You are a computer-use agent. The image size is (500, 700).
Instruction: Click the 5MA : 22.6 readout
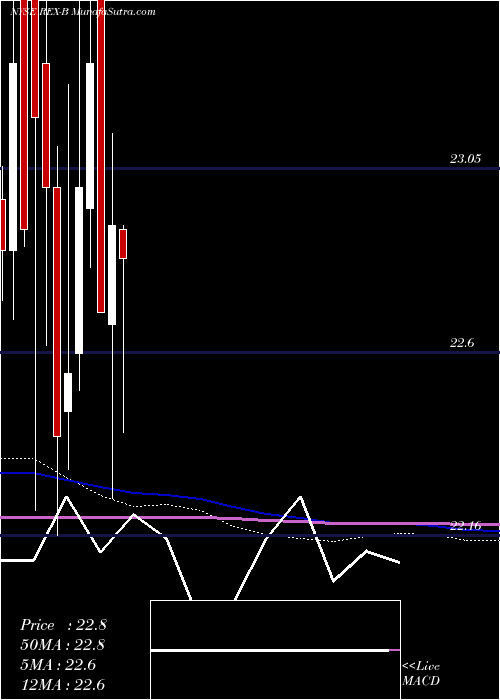(58, 665)
